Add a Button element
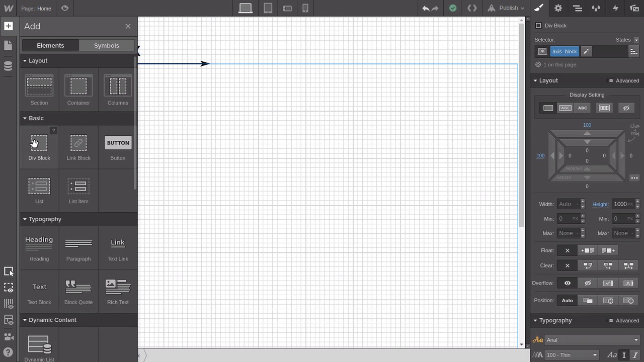Viewport: 644px width, 362px height. [118, 147]
